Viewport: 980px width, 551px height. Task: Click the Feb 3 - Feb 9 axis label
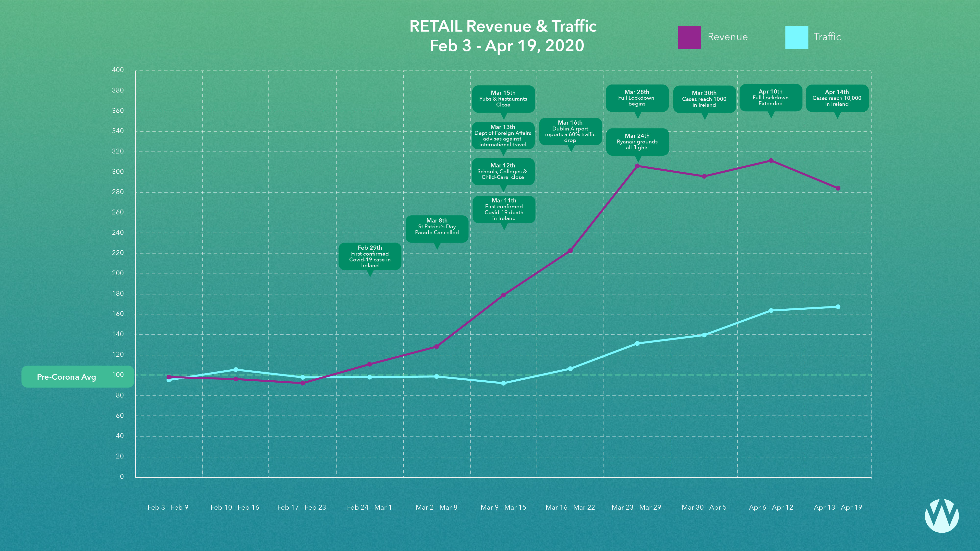(168, 507)
